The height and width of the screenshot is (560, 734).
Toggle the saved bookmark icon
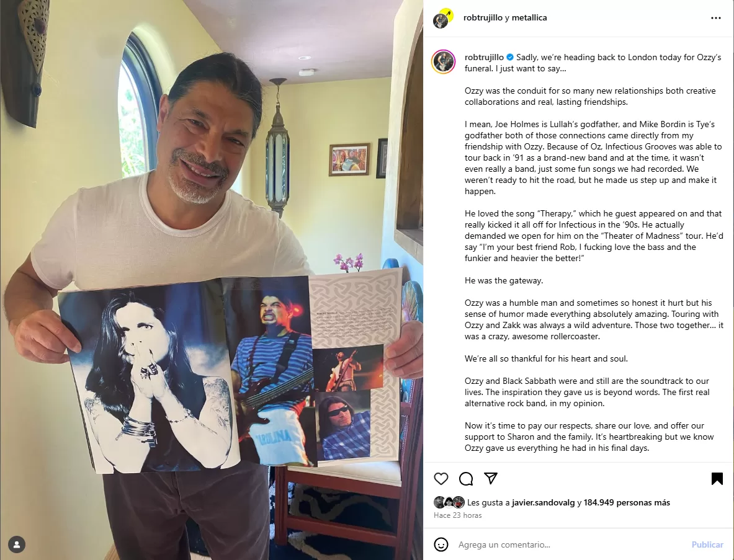(x=717, y=479)
